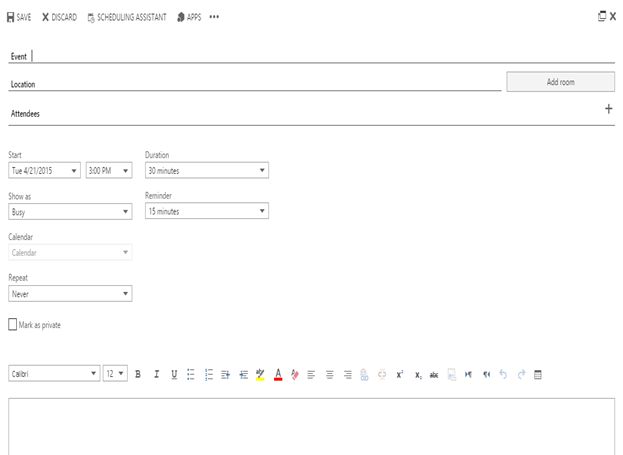Open the Apps menu item

pos(188,17)
